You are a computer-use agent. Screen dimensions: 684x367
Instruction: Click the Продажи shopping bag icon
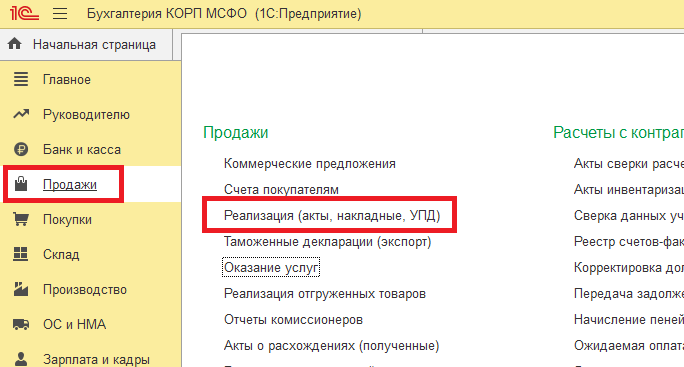point(21,184)
